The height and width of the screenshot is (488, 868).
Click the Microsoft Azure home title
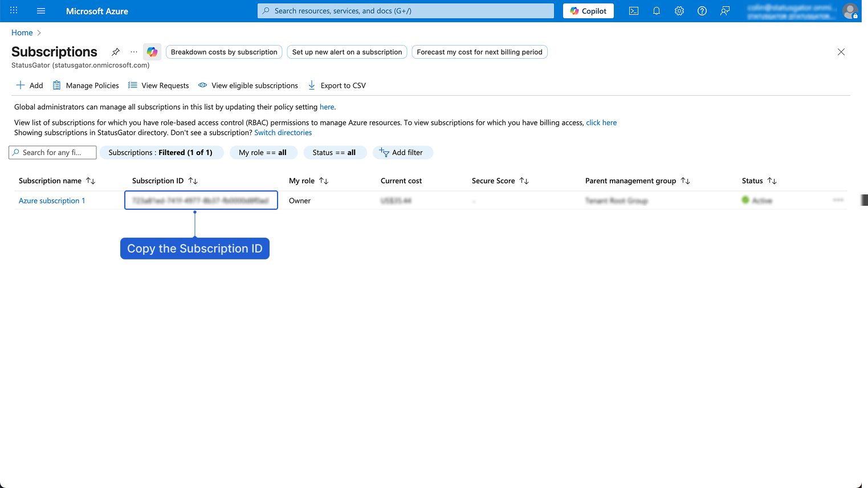point(97,11)
